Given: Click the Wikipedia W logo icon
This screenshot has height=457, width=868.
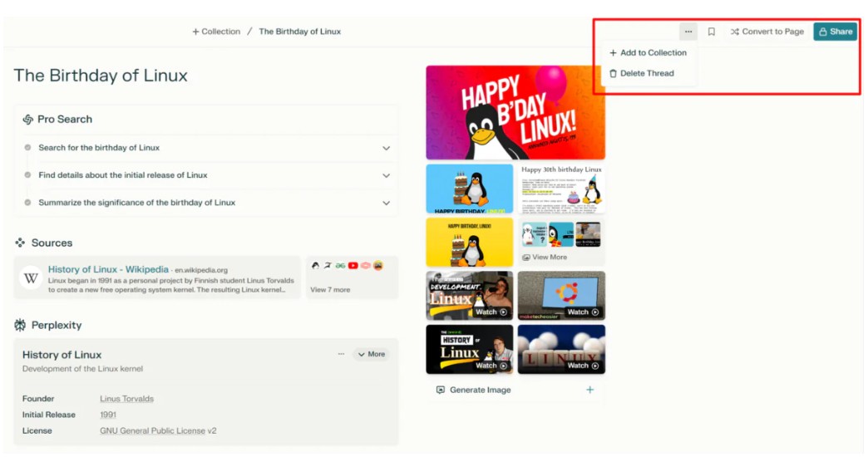Looking at the screenshot, I should 31,278.
